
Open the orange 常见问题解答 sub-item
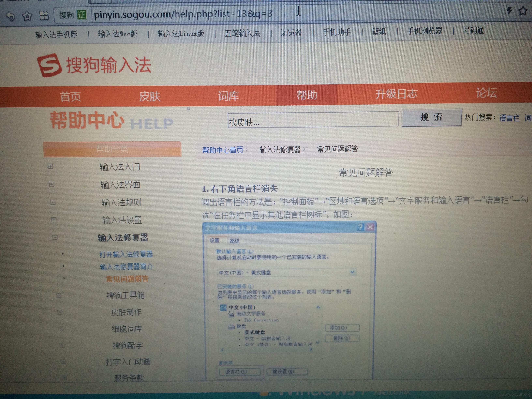(x=127, y=279)
